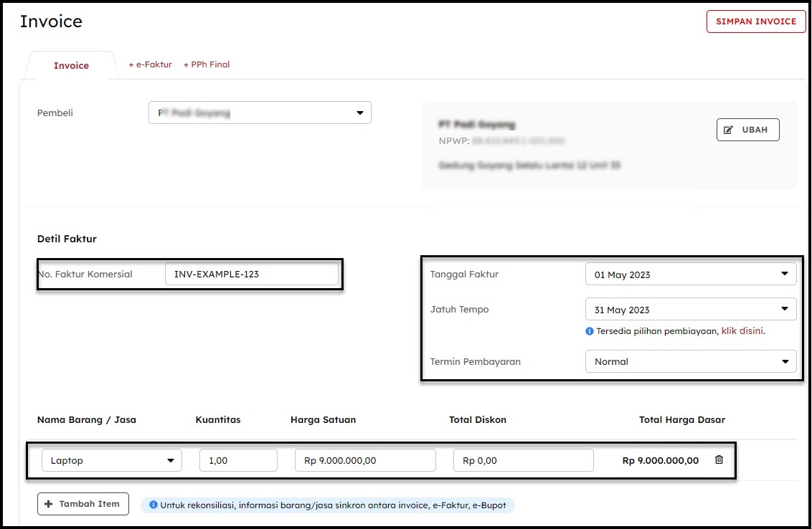Viewport: 812px width, 529px height.
Task: Click the info icon beside financing options text
Action: click(x=590, y=331)
